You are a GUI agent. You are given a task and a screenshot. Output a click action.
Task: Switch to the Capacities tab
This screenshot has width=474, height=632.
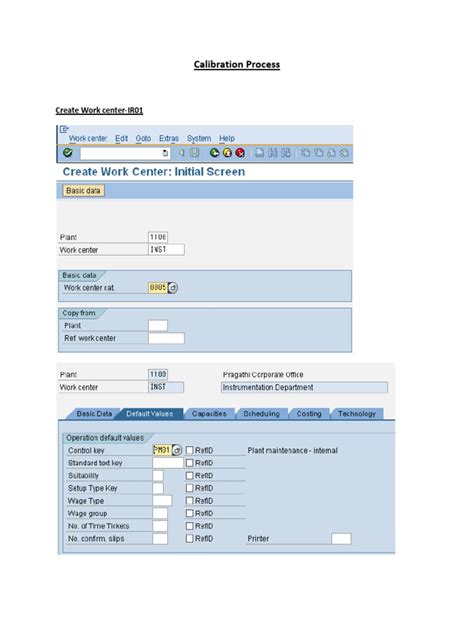pos(209,414)
